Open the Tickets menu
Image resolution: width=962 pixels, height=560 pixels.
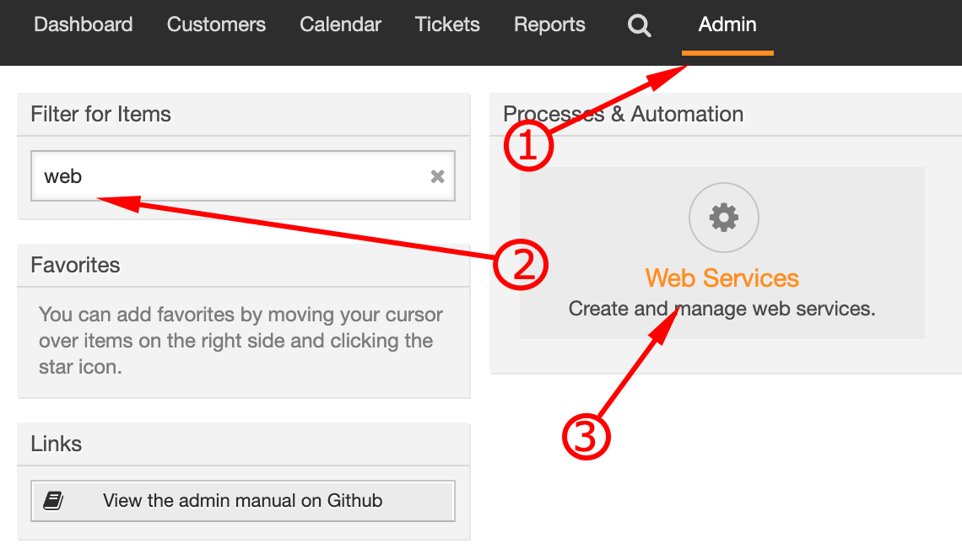pyautogui.click(x=447, y=24)
